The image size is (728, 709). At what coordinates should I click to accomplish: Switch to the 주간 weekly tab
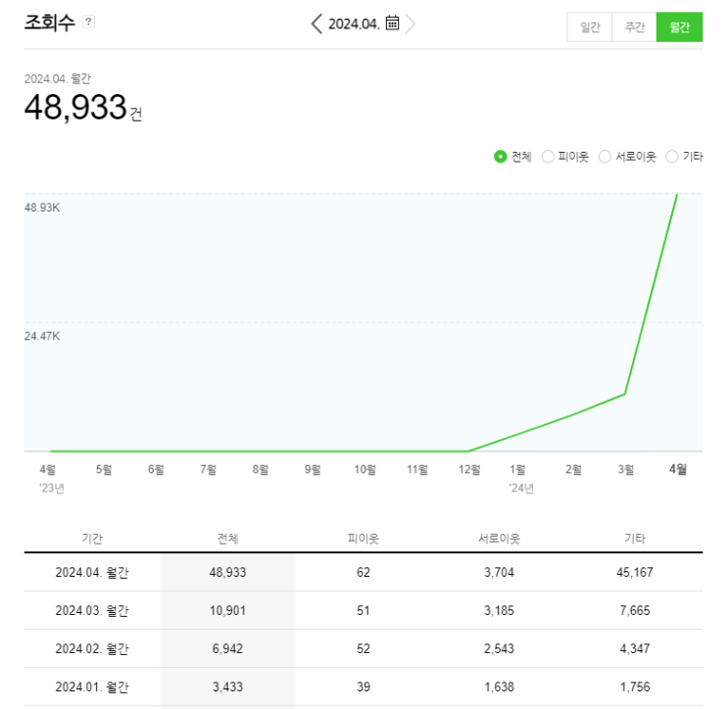[634, 27]
